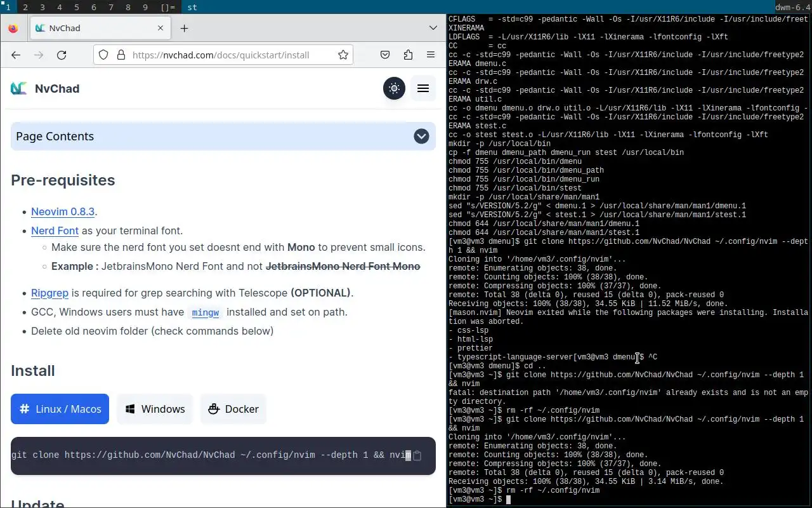Switch to dwm tag 1

pyautogui.click(x=8, y=8)
